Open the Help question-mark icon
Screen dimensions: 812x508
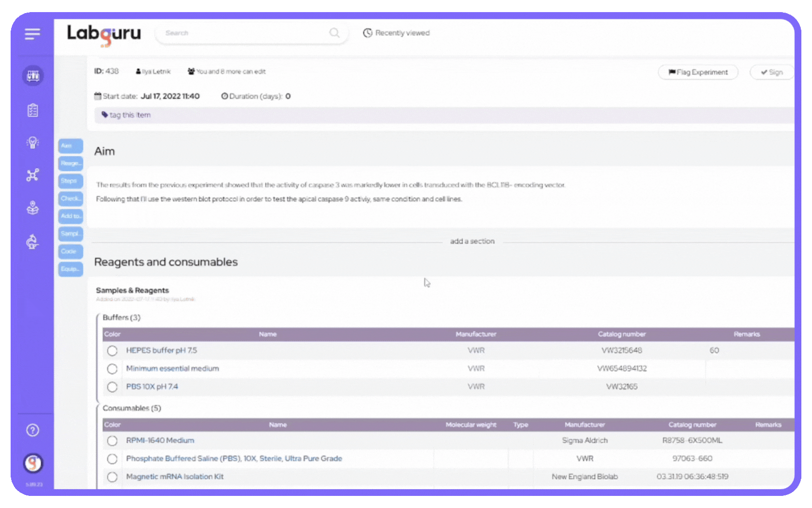coord(32,430)
